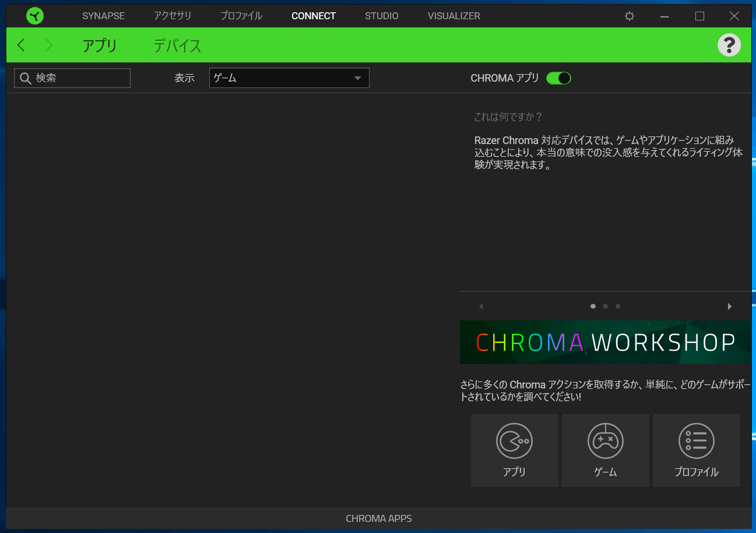Select the third carousel dot
The height and width of the screenshot is (533, 756).
[x=618, y=306]
